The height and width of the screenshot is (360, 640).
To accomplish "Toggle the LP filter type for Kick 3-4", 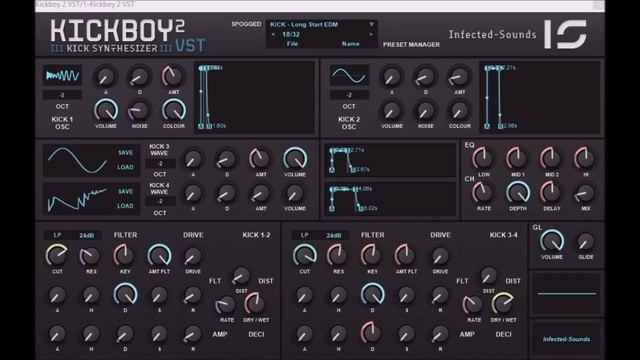I will (304, 236).
